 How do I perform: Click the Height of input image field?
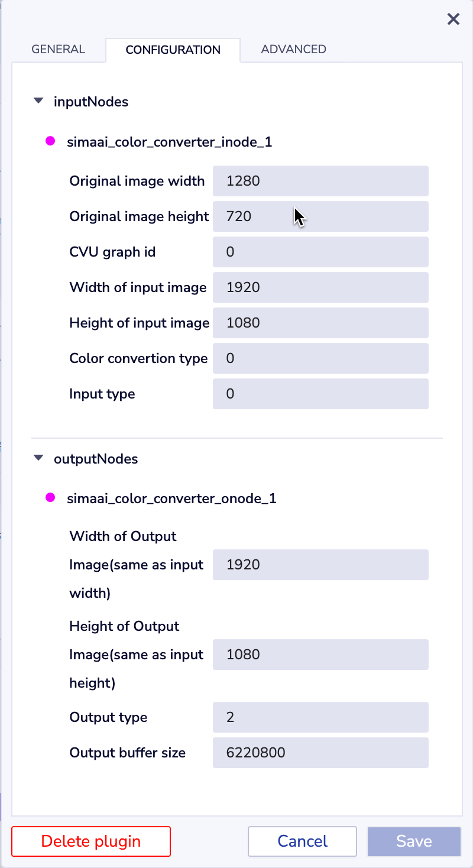point(320,323)
